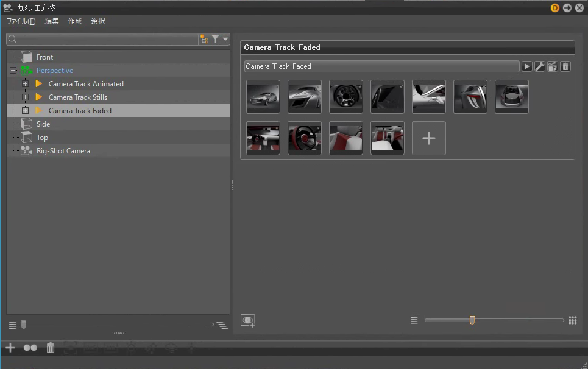Screen dimensions: 588x369
Task: Click the "Side" label in the tree
Action: [x=43, y=124]
